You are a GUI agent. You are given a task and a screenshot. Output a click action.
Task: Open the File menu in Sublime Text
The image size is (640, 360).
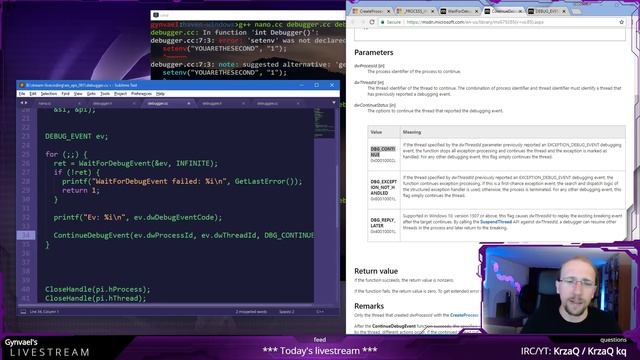(x=22, y=94)
